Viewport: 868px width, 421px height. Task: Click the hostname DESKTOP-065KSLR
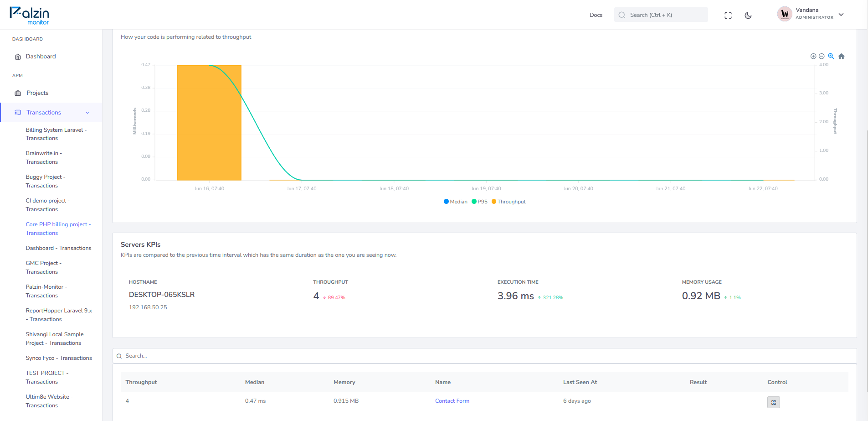click(162, 295)
